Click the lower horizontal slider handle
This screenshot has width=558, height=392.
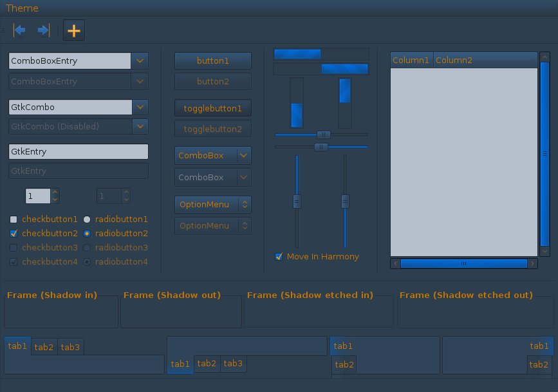coord(321,147)
